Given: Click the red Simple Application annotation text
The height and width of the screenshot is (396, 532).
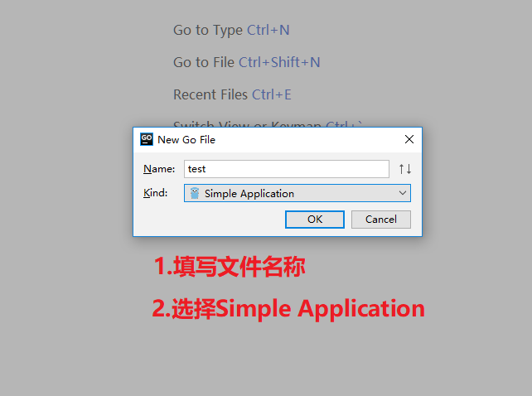Looking at the screenshot, I should pos(320,309).
